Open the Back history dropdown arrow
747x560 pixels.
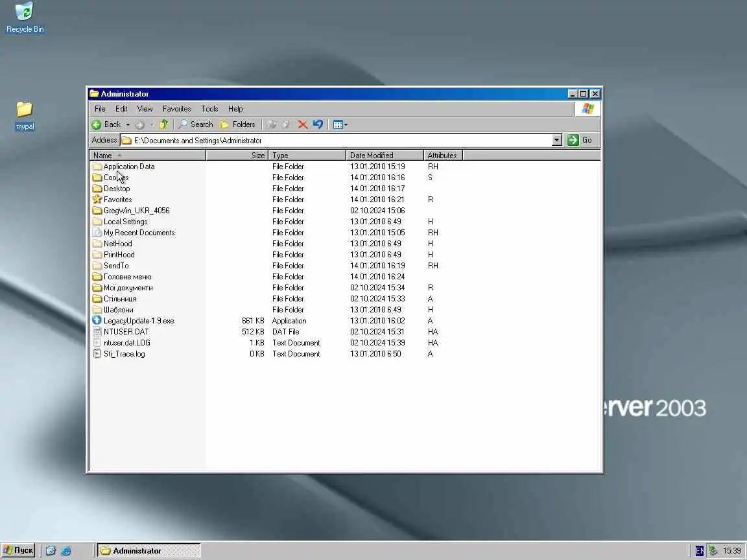point(128,124)
